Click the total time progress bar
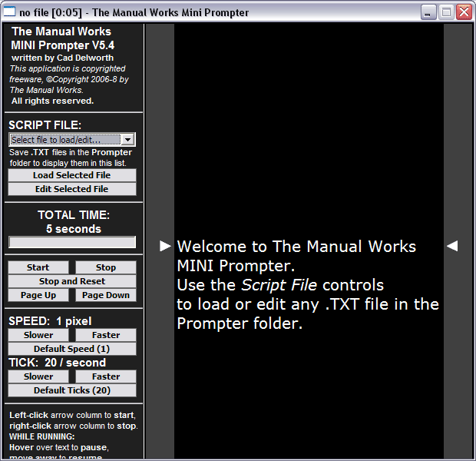 click(x=72, y=242)
